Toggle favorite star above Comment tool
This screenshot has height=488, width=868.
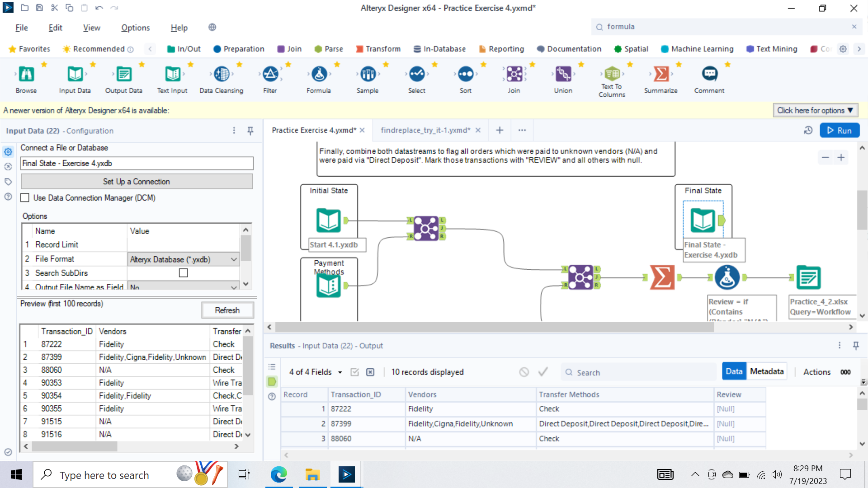(x=727, y=65)
